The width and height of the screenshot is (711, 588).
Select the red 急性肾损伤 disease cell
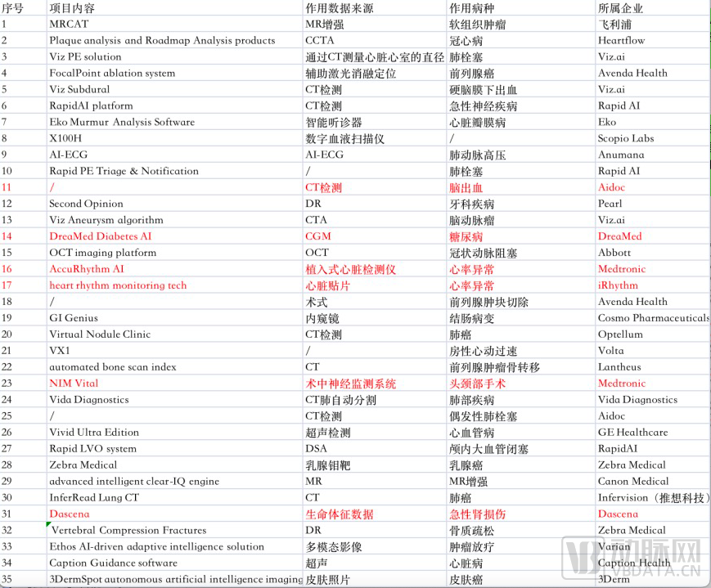tap(477, 514)
